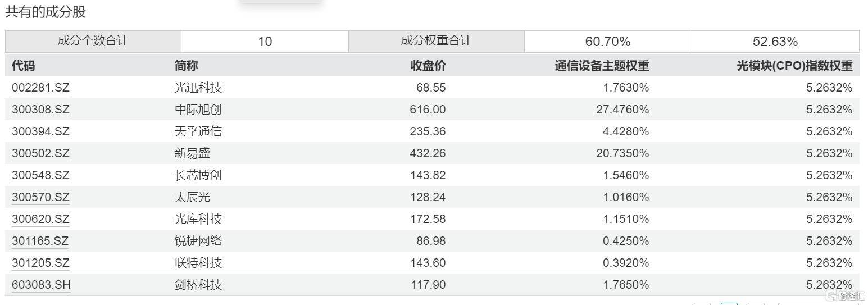Open code 300620.SZ link
This screenshot has width=868, height=305.
(40, 219)
